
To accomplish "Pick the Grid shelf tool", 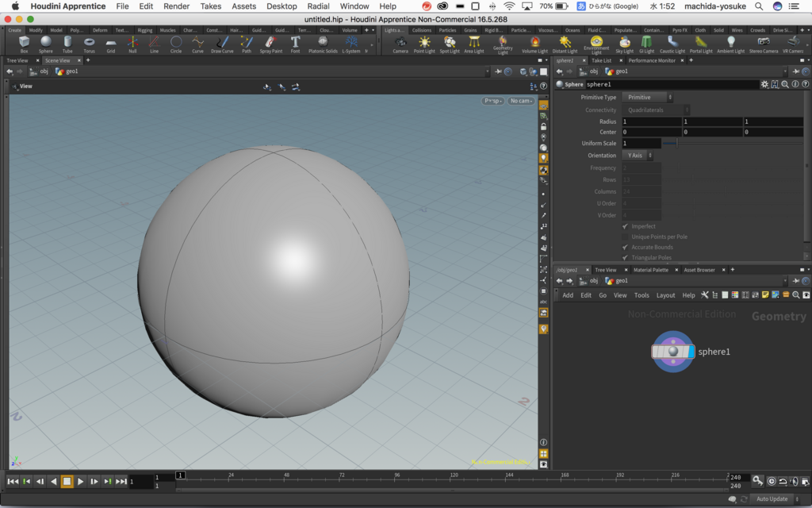I will click(111, 44).
